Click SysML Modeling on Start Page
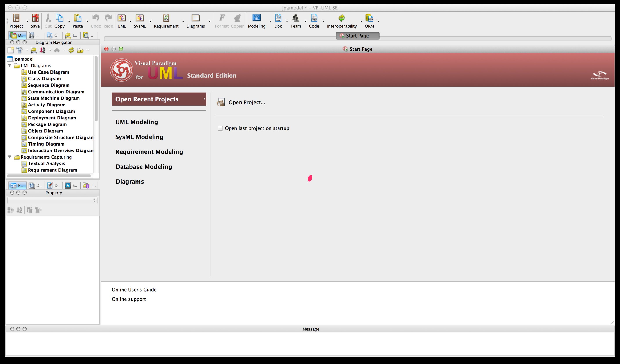This screenshot has width=620, height=364. 139,137
